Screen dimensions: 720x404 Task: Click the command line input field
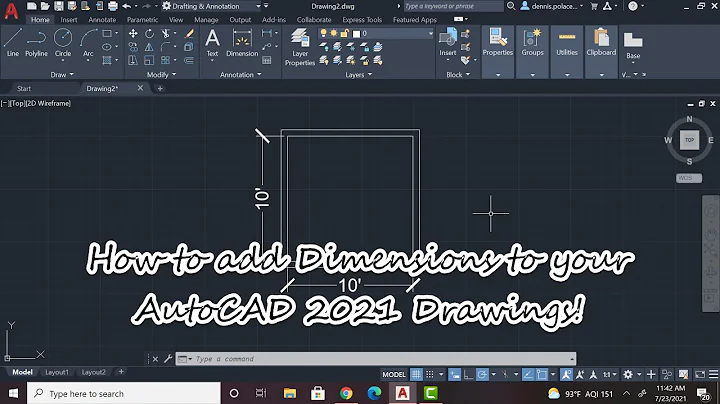tap(376, 359)
